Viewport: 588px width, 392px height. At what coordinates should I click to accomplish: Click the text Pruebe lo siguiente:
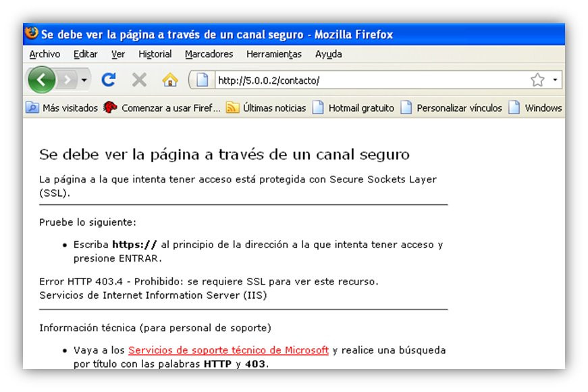click(88, 222)
